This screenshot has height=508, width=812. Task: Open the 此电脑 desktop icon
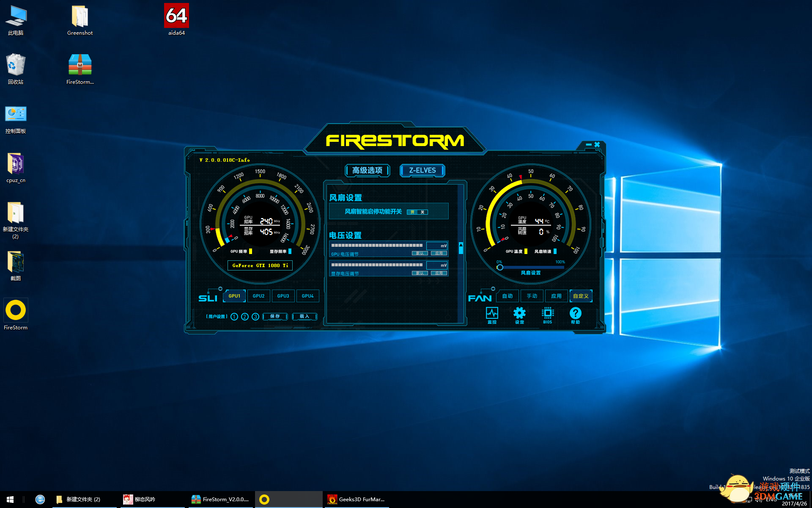[16, 20]
